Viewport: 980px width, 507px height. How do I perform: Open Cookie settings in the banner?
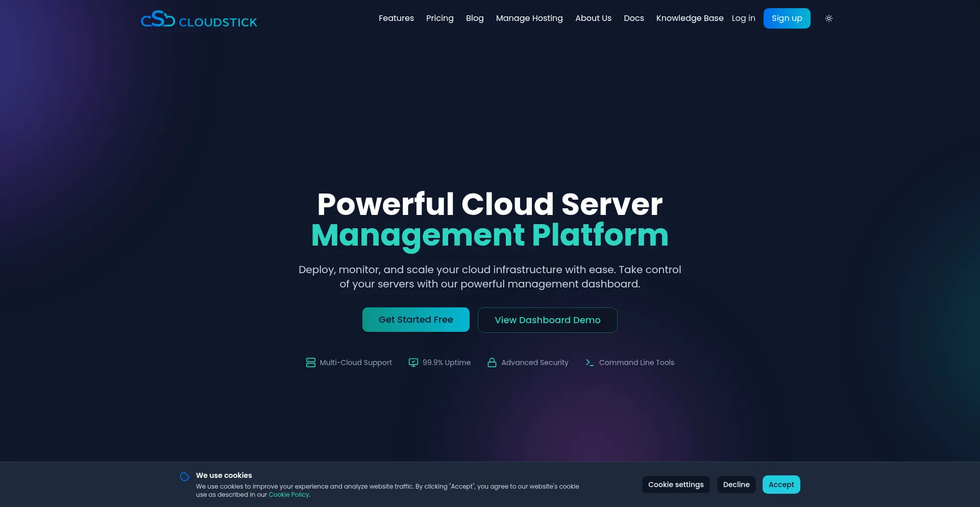point(675,485)
